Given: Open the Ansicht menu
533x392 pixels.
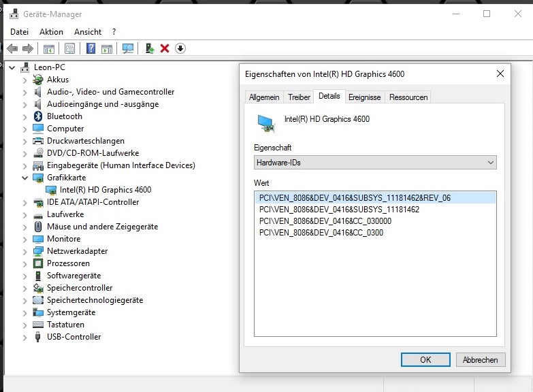Looking at the screenshot, I should pos(88,32).
